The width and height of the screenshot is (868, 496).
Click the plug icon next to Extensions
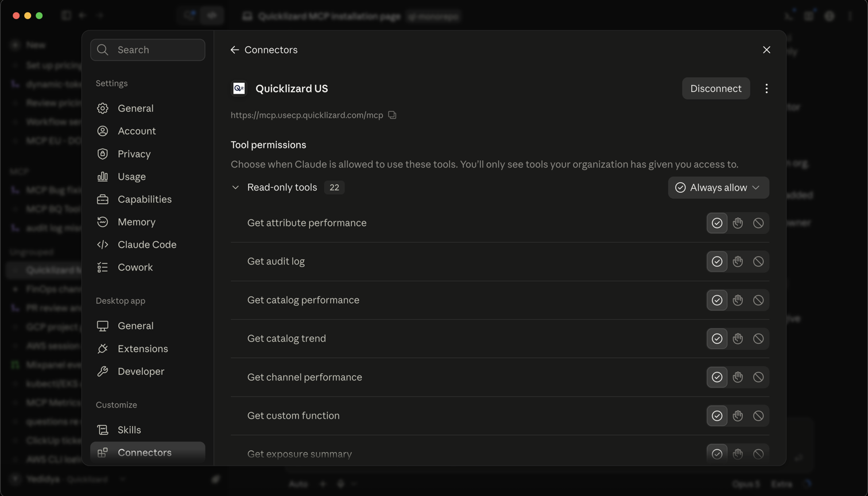pyautogui.click(x=103, y=348)
